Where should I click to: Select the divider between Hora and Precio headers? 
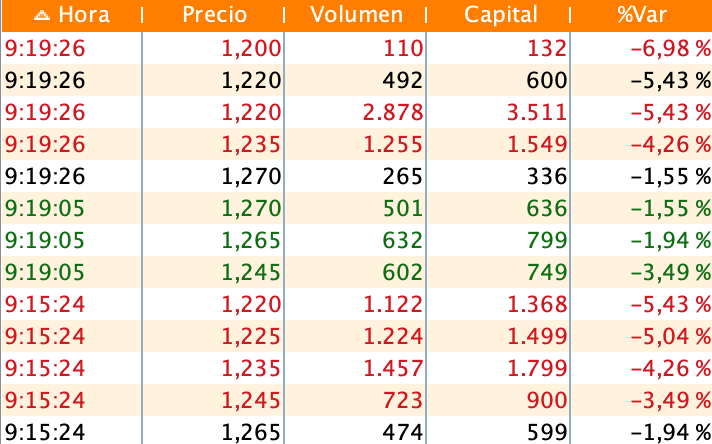pos(143,15)
